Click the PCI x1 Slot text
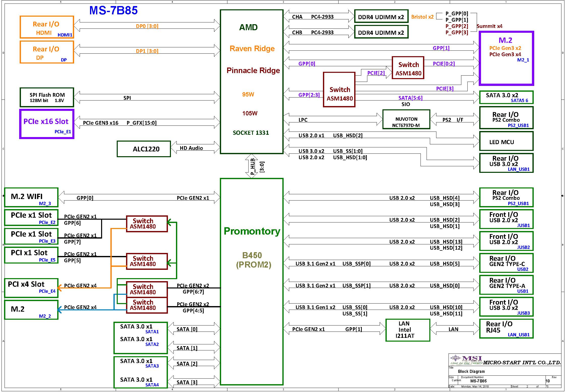The image size is (569, 392). [29, 253]
